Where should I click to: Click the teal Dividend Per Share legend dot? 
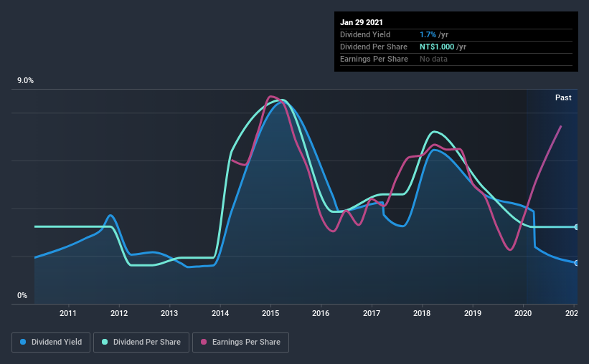105,342
